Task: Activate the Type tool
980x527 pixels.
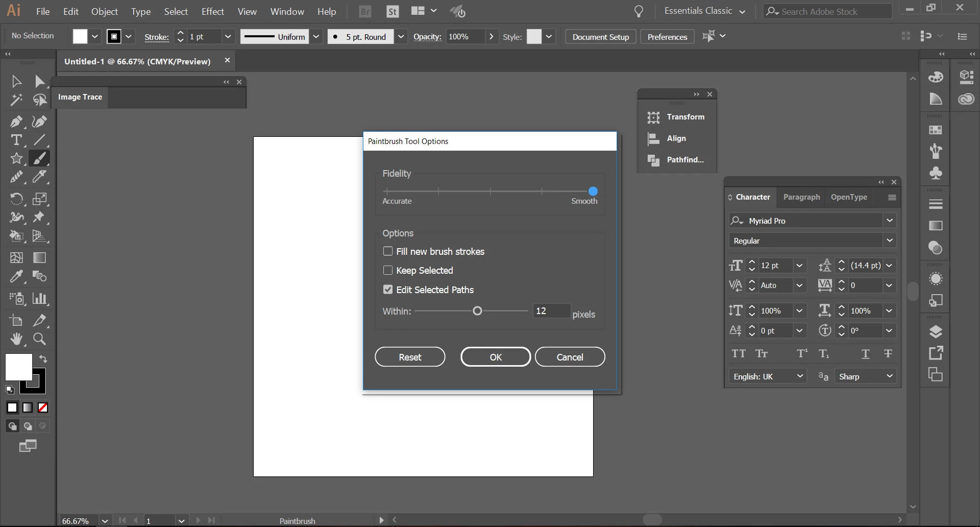Action: point(16,140)
